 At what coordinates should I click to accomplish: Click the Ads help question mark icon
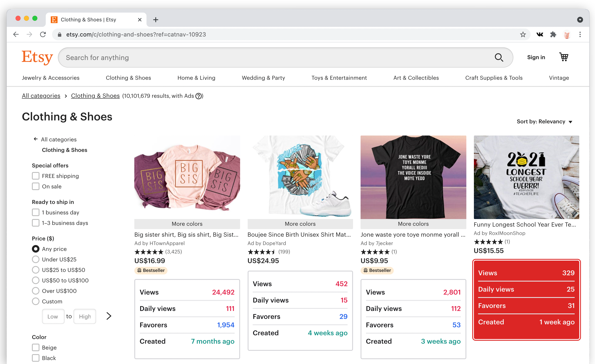(x=199, y=96)
